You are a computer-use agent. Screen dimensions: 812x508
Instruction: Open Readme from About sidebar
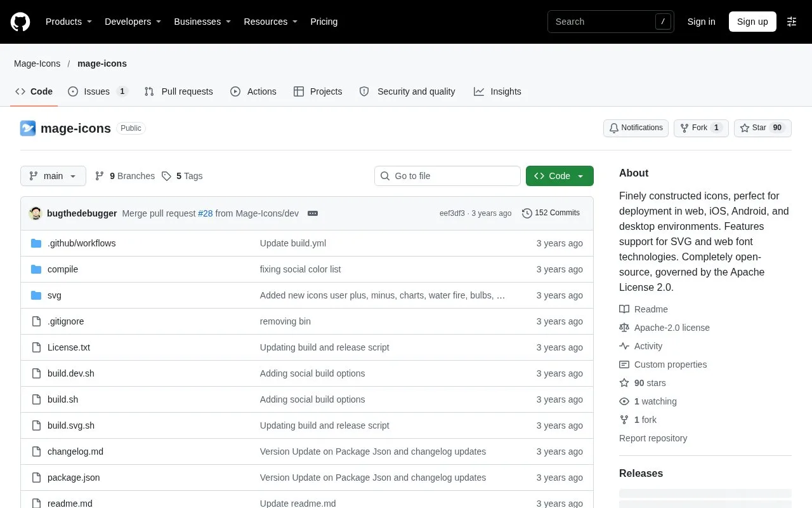pos(644,309)
